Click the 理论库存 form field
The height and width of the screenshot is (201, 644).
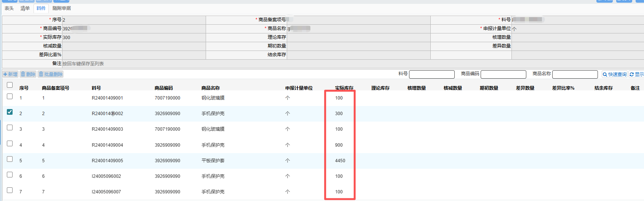pyautogui.click(x=358, y=37)
